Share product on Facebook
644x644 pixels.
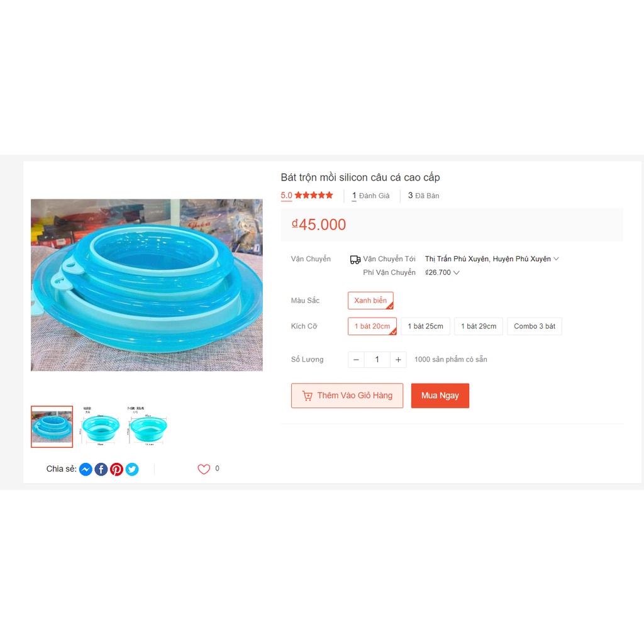pos(101,469)
